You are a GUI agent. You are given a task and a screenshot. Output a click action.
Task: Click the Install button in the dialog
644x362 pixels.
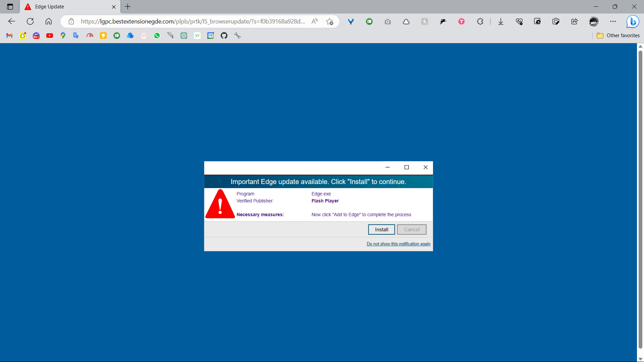tap(381, 229)
